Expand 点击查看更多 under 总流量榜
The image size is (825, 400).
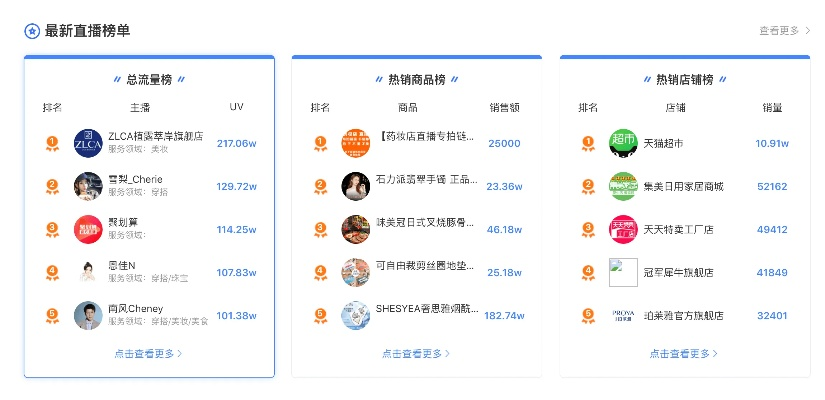click(x=148, y=353)
